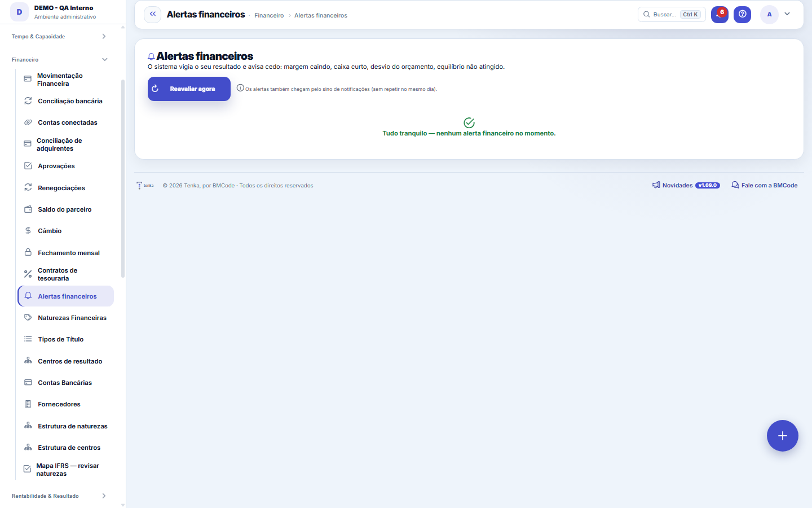Click the Reavaliar agora button
The width and height of the screenshot is (812, 508).
point(189,89)
